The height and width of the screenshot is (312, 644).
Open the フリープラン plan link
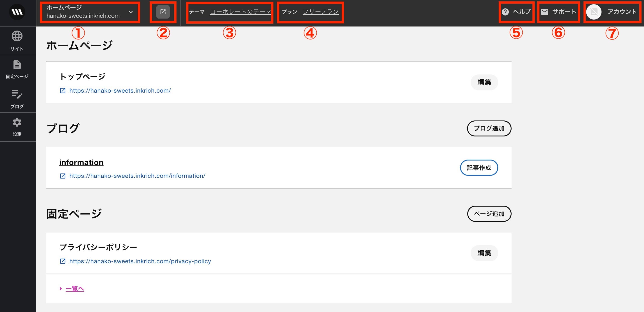coord(321,11)
